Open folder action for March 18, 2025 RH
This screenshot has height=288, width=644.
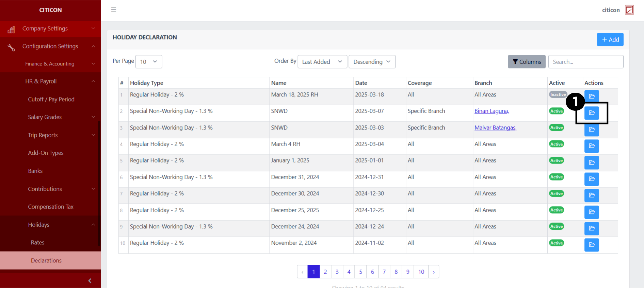coord(592,96)
